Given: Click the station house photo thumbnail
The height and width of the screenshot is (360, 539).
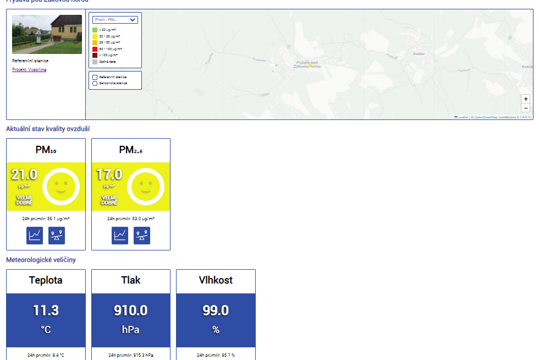Looking at the screenshot, I should 47,34.
